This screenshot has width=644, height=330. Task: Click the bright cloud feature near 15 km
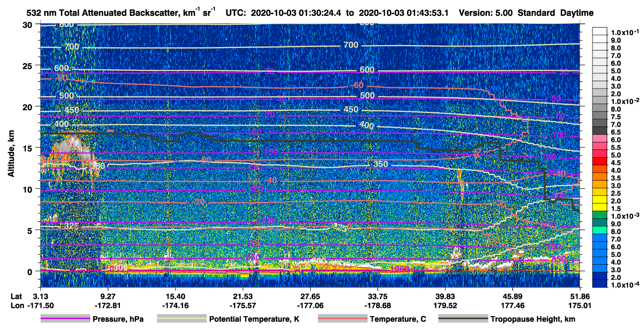tap(73, 145)
